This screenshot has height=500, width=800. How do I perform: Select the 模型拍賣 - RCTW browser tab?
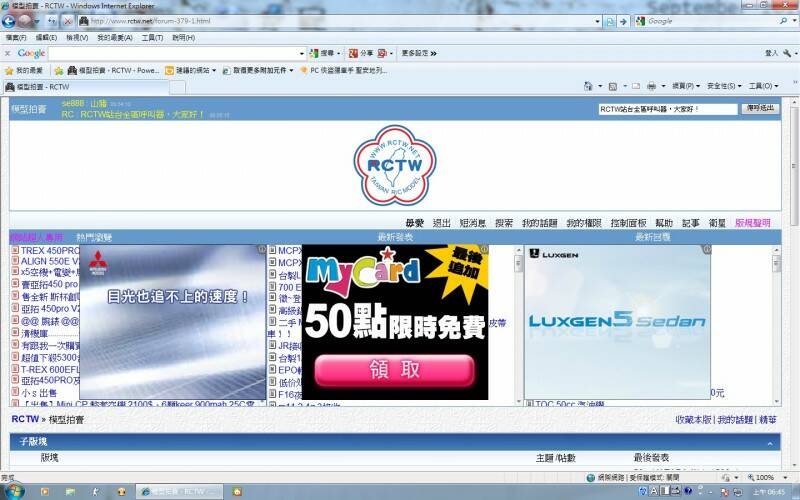pyautogui.click(x=86, y=87)
